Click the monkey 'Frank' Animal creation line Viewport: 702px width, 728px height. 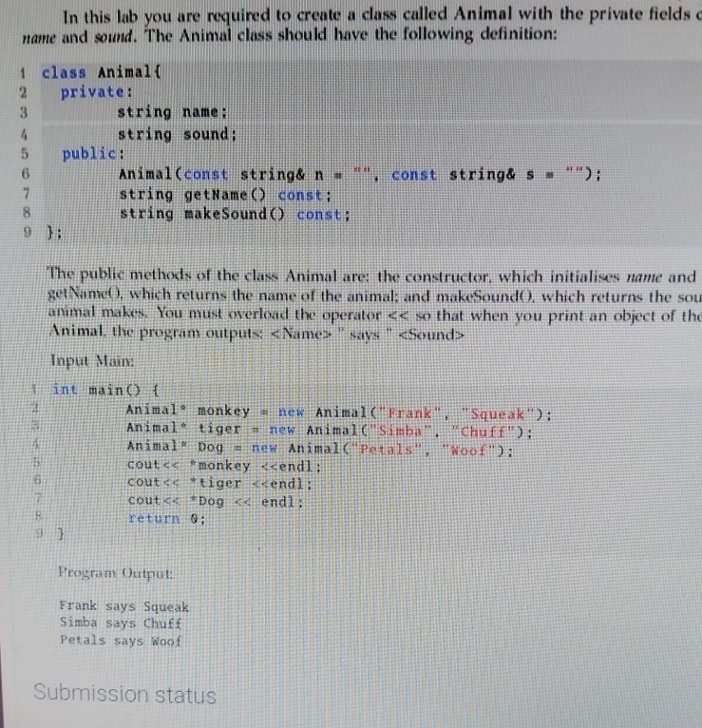[339, 412]
